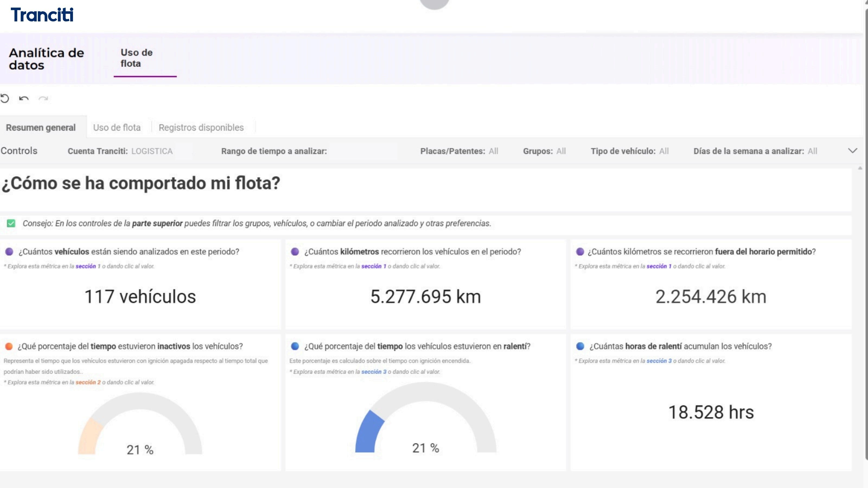Image resolution: width=868 pixels, height=488 pixels.
Task: Click the 5.277.695 km value
Action: (426, 297)
